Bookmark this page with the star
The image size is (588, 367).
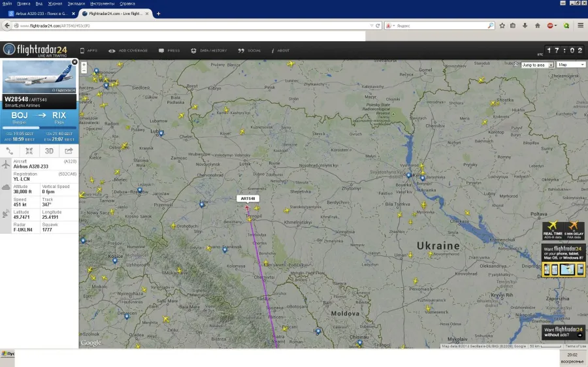[x=502, y=25]
